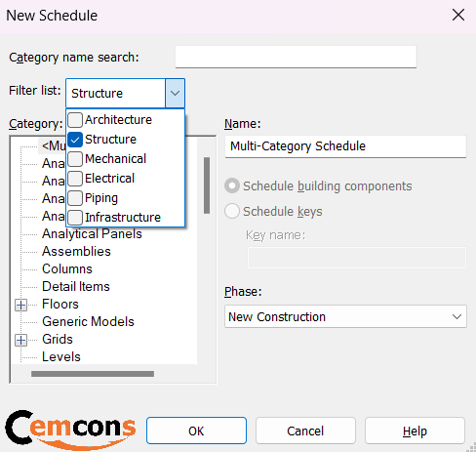476x452 pixels.
Task: Select the Floors category
Action: [60, 305]
